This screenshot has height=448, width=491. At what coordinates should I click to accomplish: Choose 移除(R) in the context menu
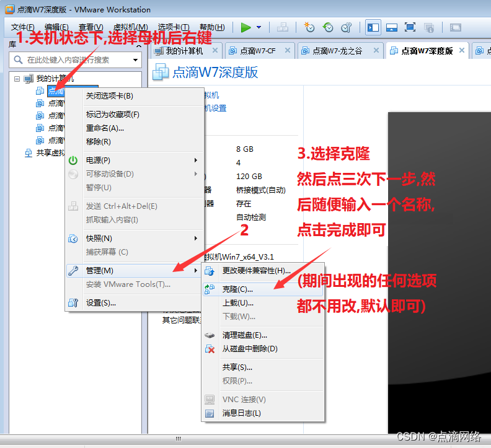(x=135, y=141)
